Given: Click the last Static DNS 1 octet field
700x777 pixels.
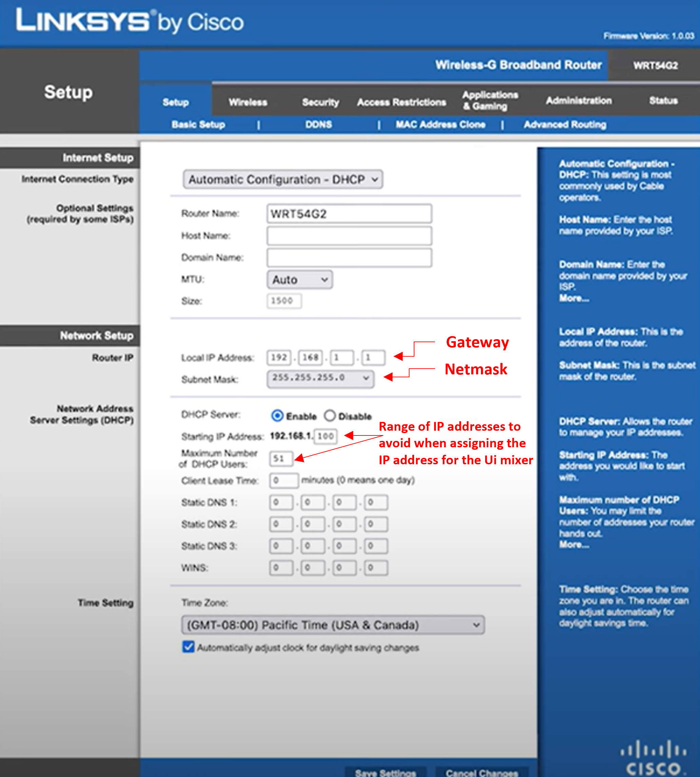Looking at the screenshot, I should coord(376,502).
